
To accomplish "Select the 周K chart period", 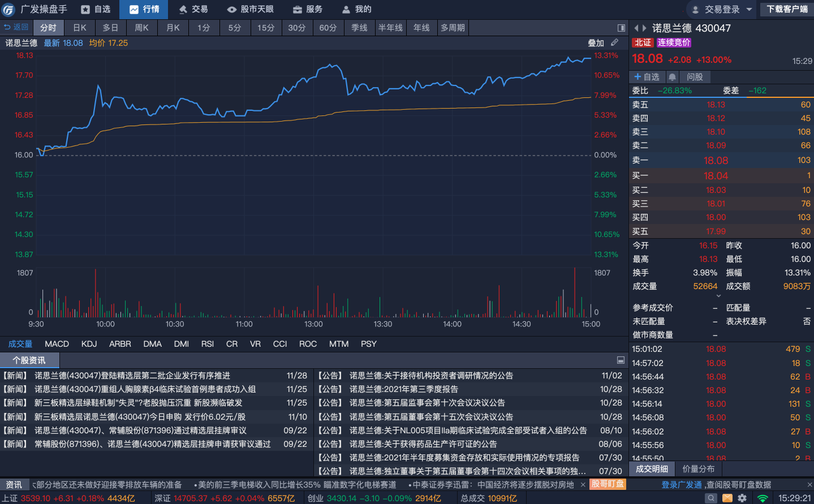I will pos(142,28).
